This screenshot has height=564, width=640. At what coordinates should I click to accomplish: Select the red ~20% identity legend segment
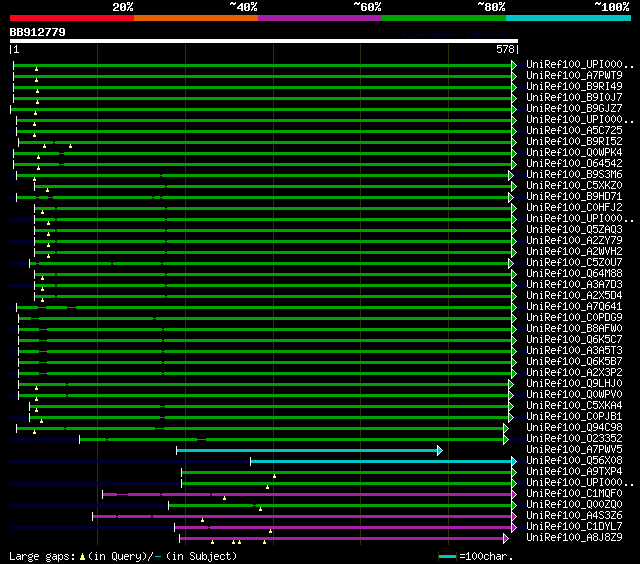(x=71, y=18)
